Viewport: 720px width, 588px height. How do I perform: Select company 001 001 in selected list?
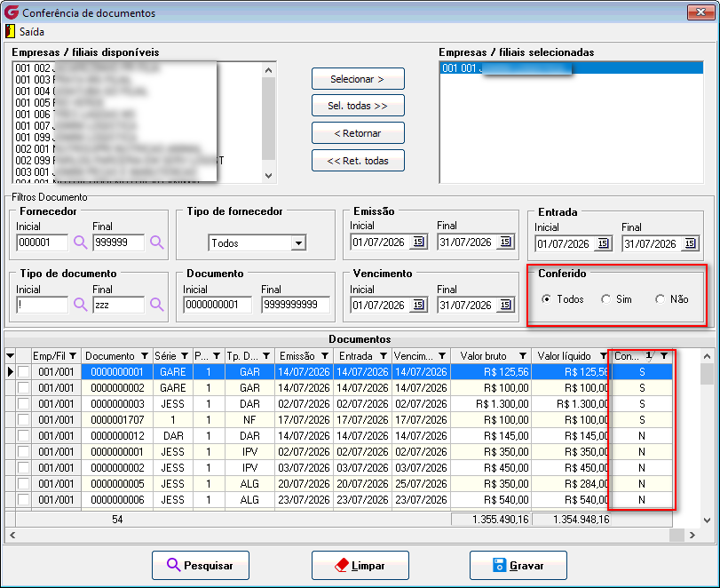(571, 68)
